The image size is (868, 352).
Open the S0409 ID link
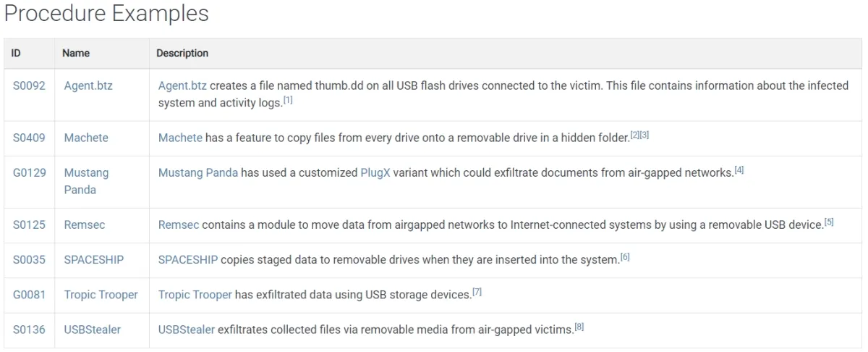(29, 138)
